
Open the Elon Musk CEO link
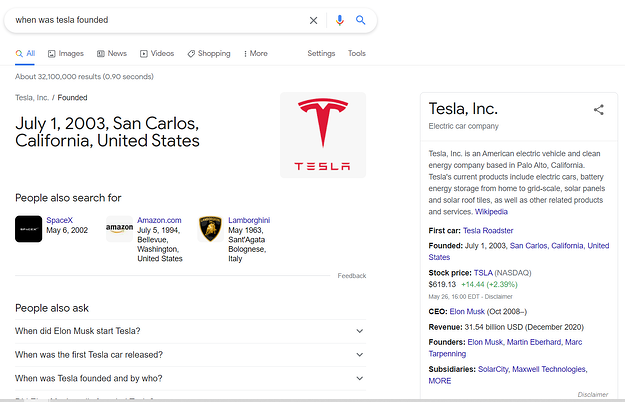(x=467, y=312)
